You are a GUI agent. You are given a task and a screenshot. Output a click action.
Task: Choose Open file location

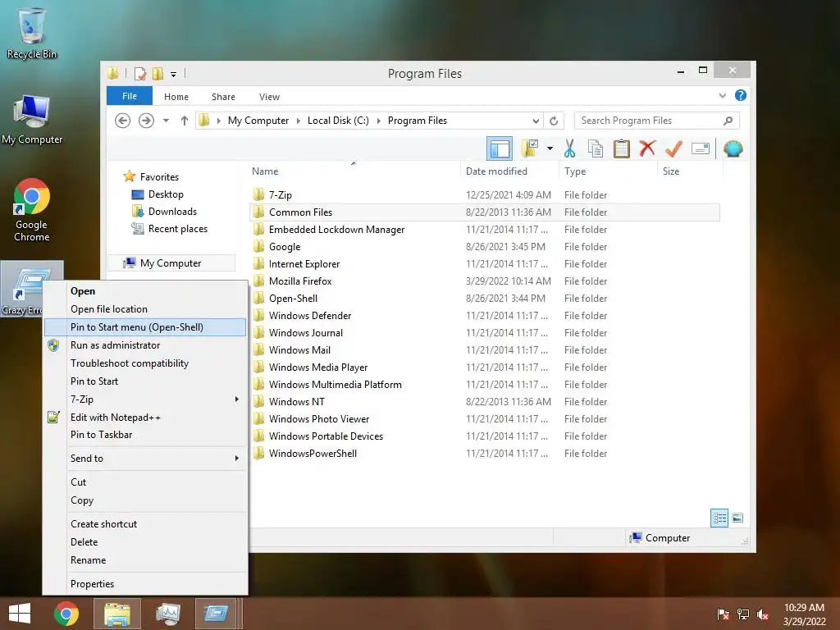point(145,309)
